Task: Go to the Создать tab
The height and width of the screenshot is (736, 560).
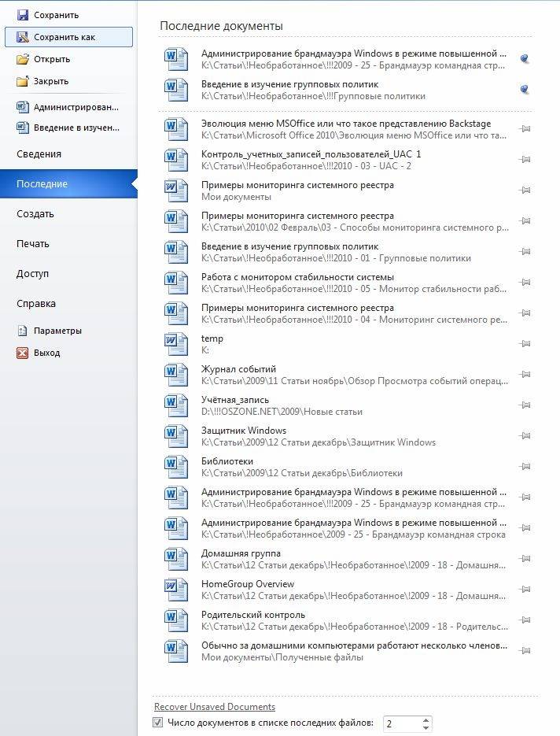Action: tap(35, 214)
